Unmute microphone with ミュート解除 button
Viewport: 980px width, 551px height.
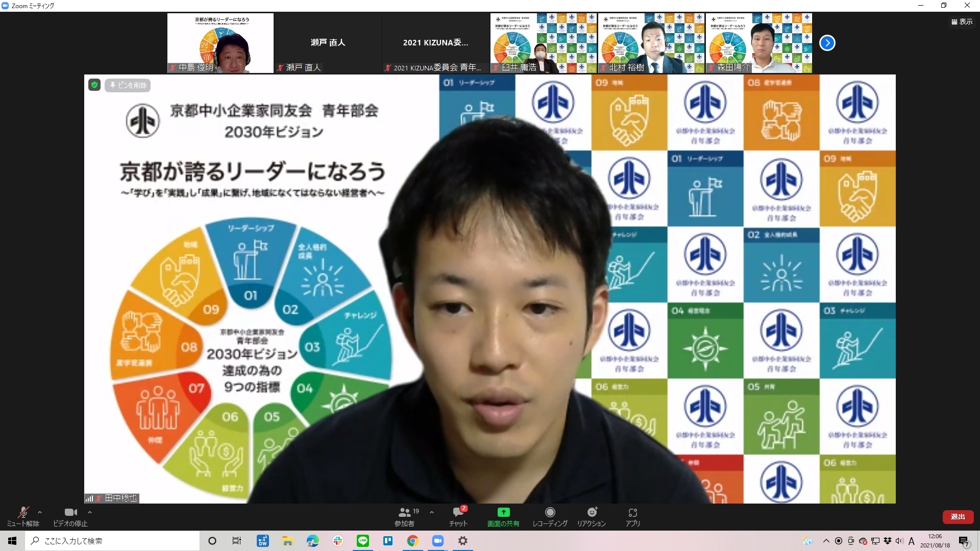[23, 516]
